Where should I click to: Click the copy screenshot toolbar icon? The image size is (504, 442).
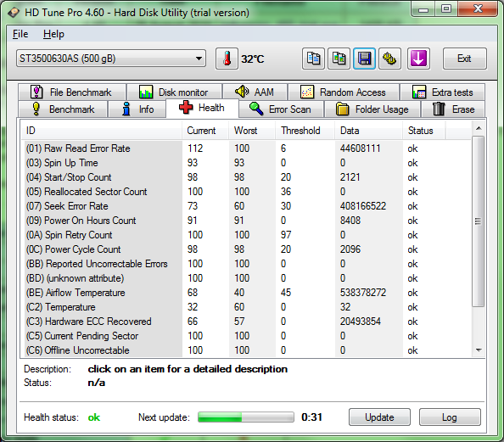pos(339,59)
